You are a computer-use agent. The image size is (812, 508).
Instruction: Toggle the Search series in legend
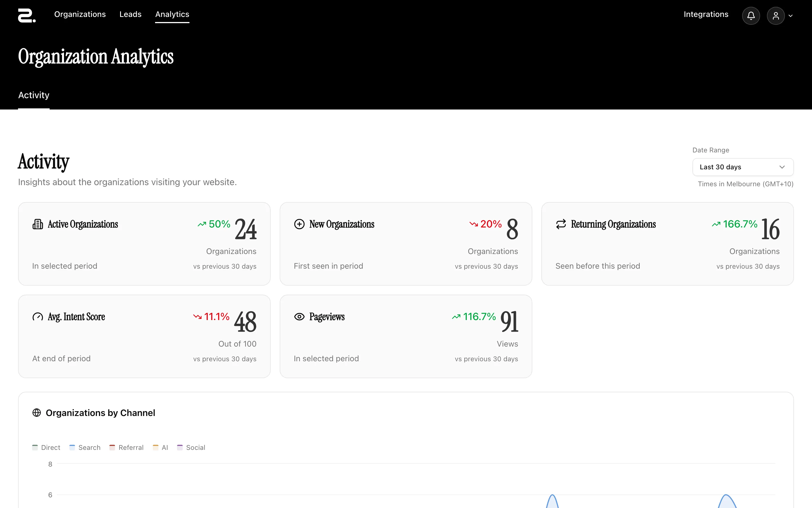(85, 448)
